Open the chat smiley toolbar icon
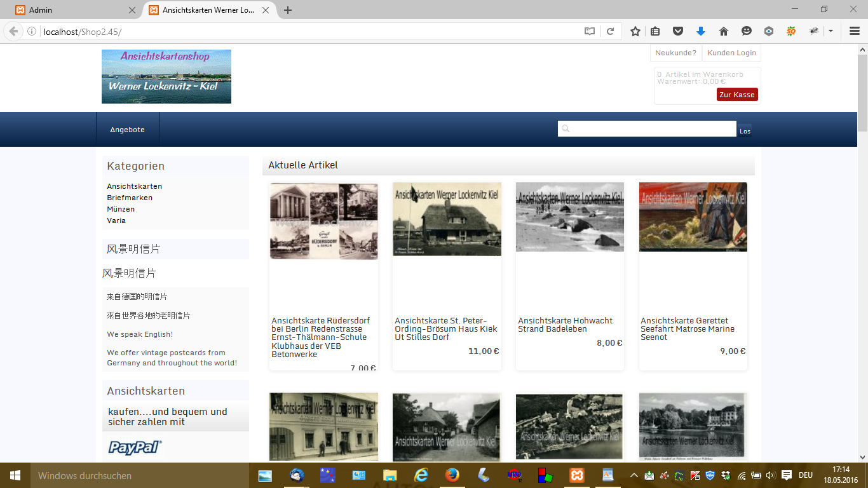 [747, 31]
